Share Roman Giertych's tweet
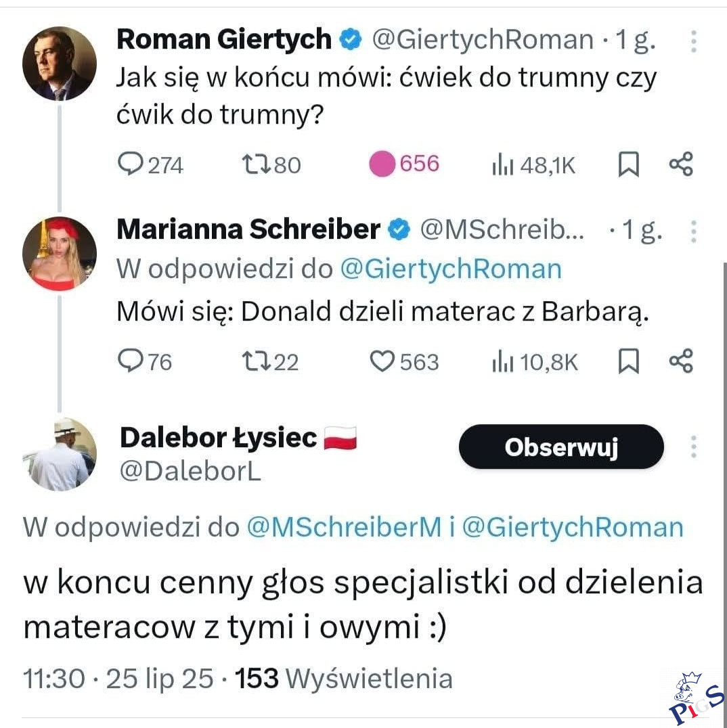 click(x=681, y=164)
